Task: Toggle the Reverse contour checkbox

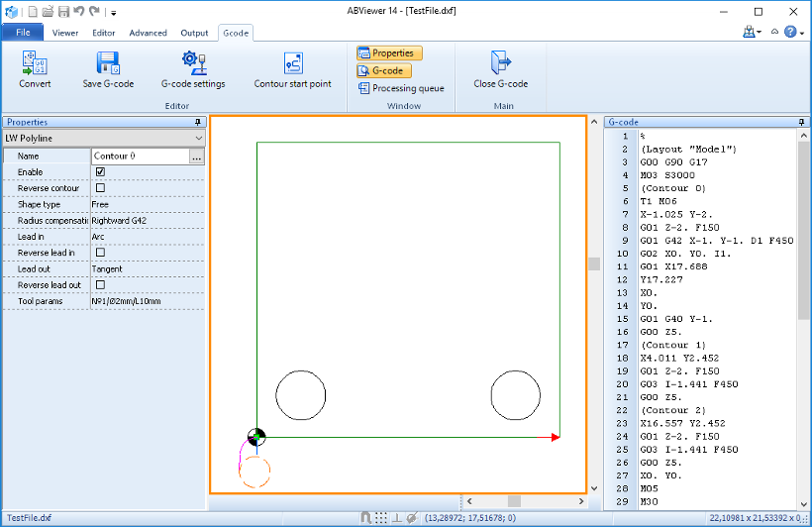Action: (100, 187)
